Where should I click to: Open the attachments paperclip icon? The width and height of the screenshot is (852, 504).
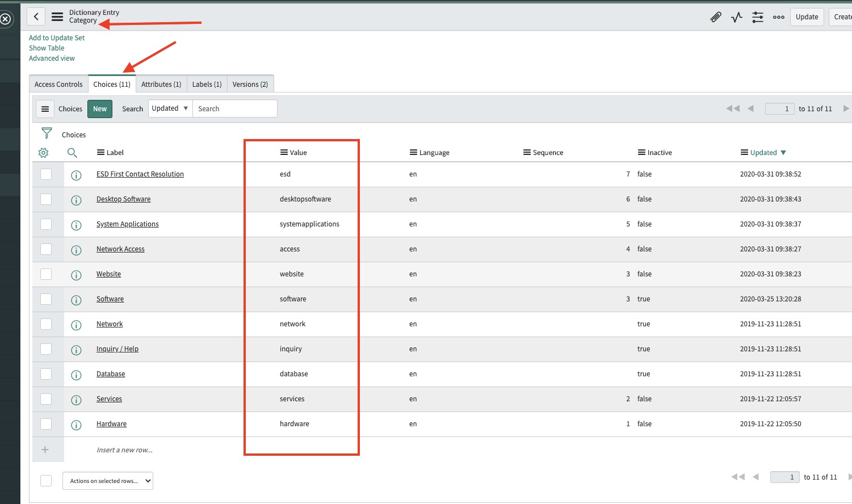[716, 17]
